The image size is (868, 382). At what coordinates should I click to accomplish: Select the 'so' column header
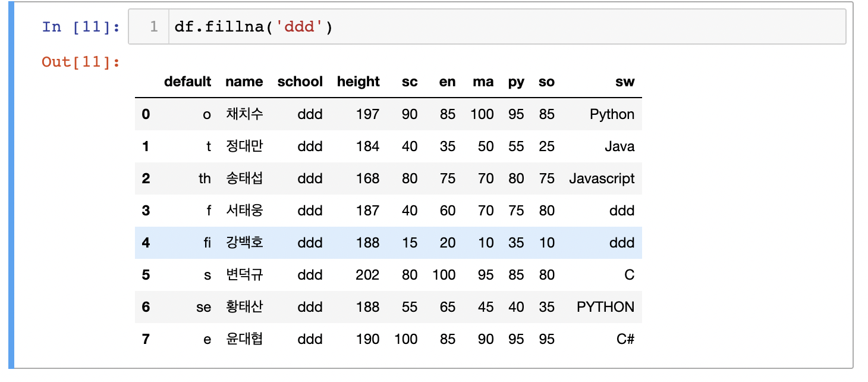(546, 82)
